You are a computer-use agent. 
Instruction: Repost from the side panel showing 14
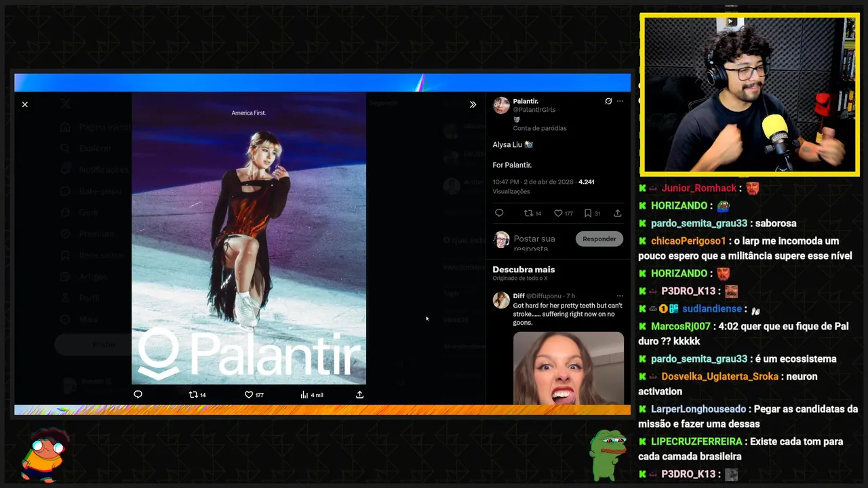coord(532,213)
